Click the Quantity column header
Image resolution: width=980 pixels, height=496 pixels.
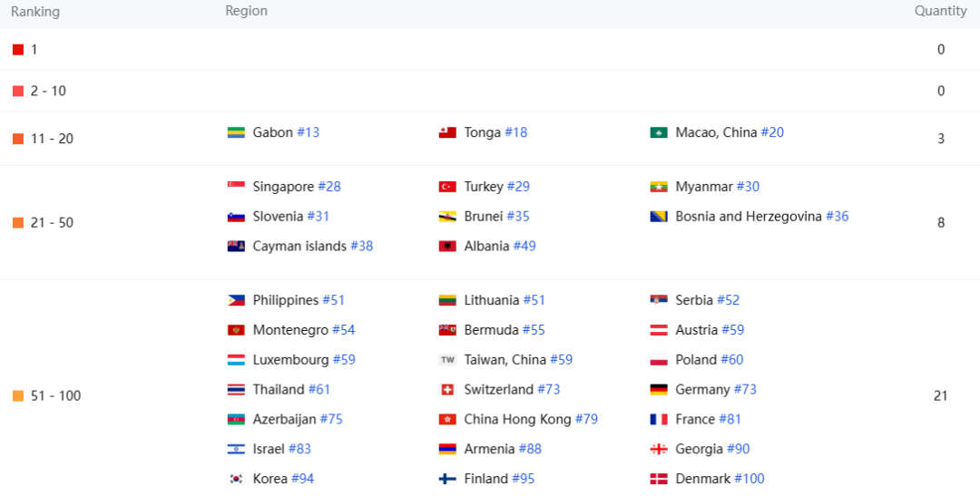tap(941, 11)
